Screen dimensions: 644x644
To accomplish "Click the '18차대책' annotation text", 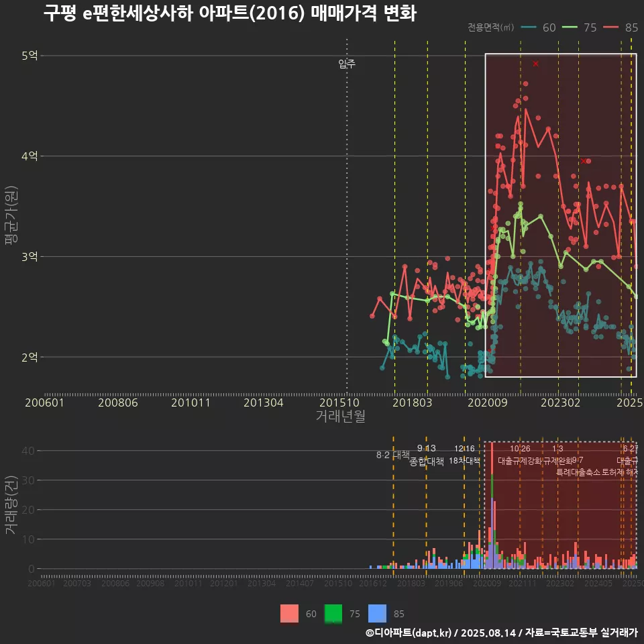I will [x=464, y=460].
